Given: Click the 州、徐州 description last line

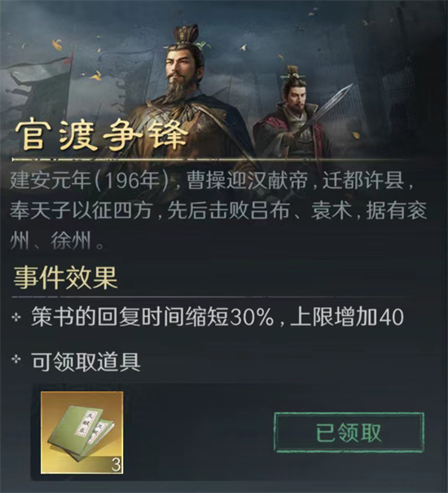Looking at the screenshot, I should point(57,241).
